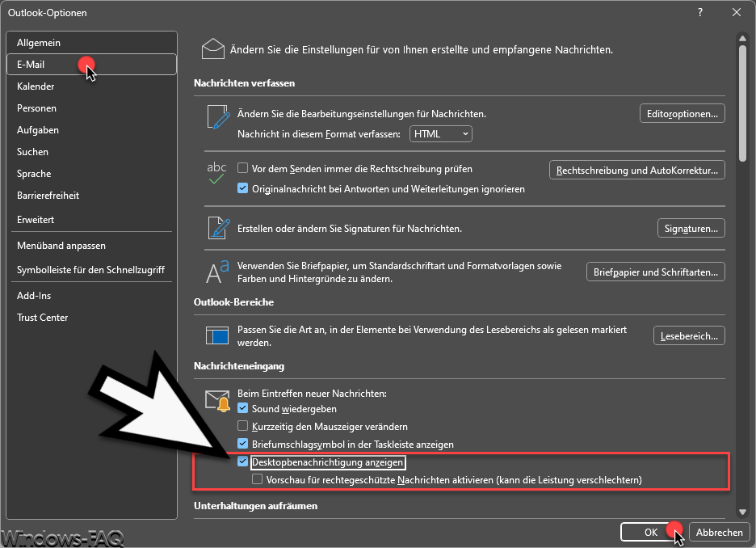Toggle 'Sound wiedergeben' checkbox
This screenshot has height=548, width=756.
click(x=242, y=408)
